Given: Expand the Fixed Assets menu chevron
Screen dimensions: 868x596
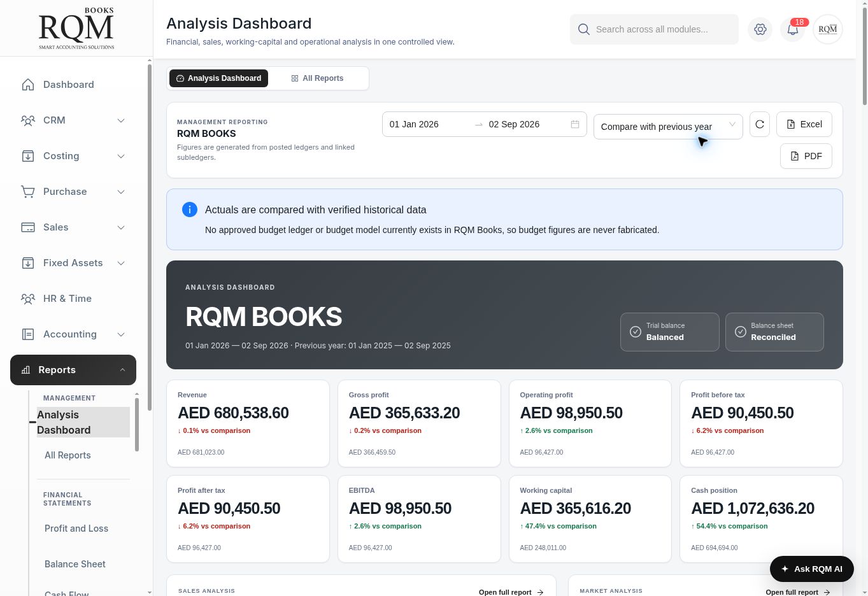Looking at the screenshot, I should [121, 263].
